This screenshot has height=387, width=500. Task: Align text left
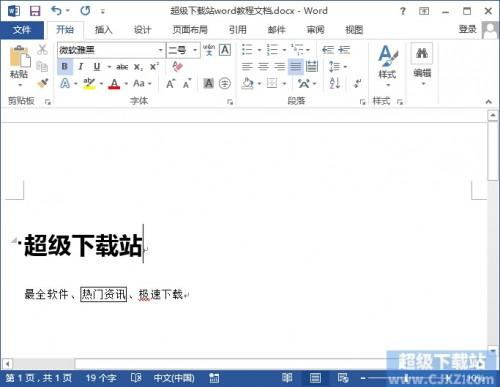[x=247, y=67]
